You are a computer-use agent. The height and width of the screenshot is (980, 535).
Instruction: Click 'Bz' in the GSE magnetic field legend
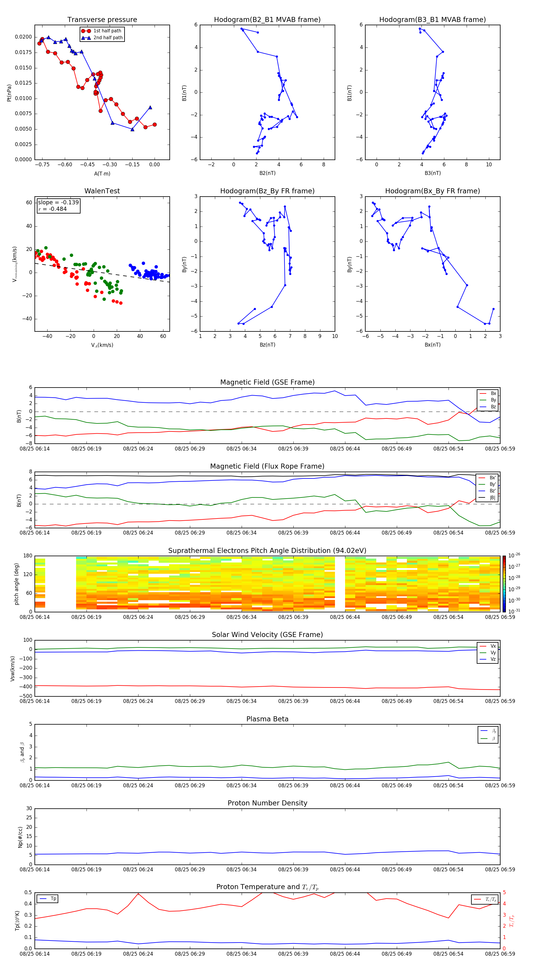pos(493,407)
